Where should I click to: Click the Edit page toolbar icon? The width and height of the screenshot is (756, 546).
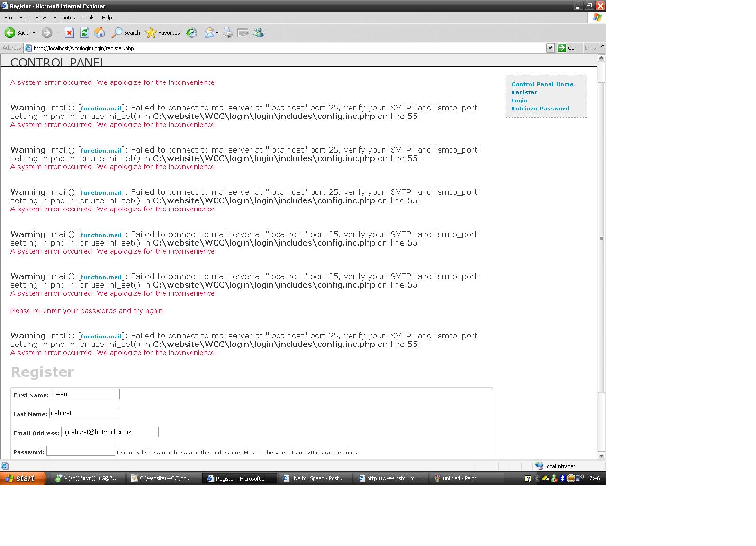tap(243, 33)
